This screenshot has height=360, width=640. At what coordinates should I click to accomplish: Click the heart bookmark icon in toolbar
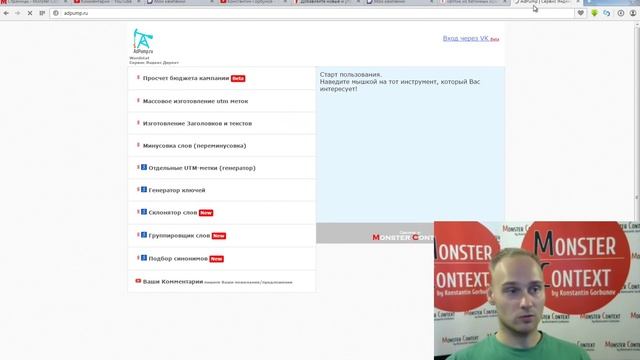click(x=580, y=13)
